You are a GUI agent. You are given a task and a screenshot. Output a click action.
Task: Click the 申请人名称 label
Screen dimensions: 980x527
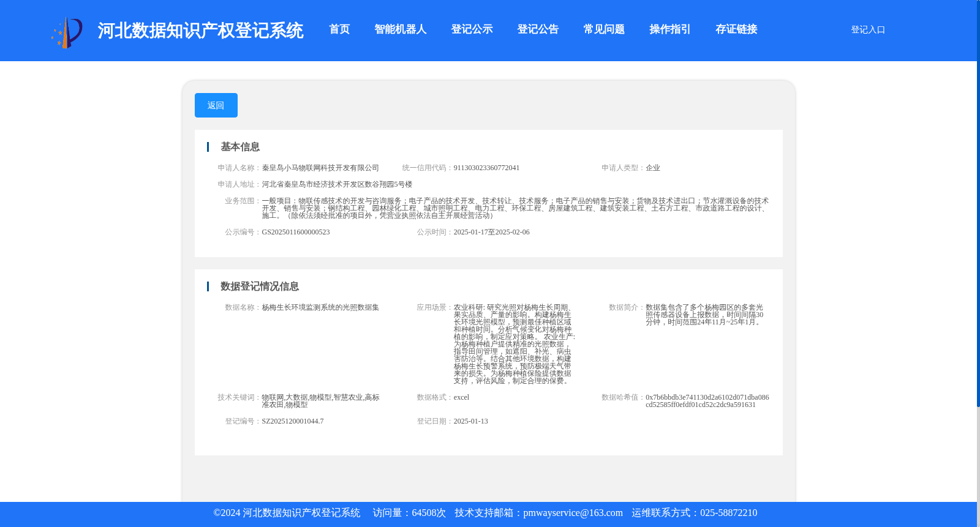click(x=239, y=168)
